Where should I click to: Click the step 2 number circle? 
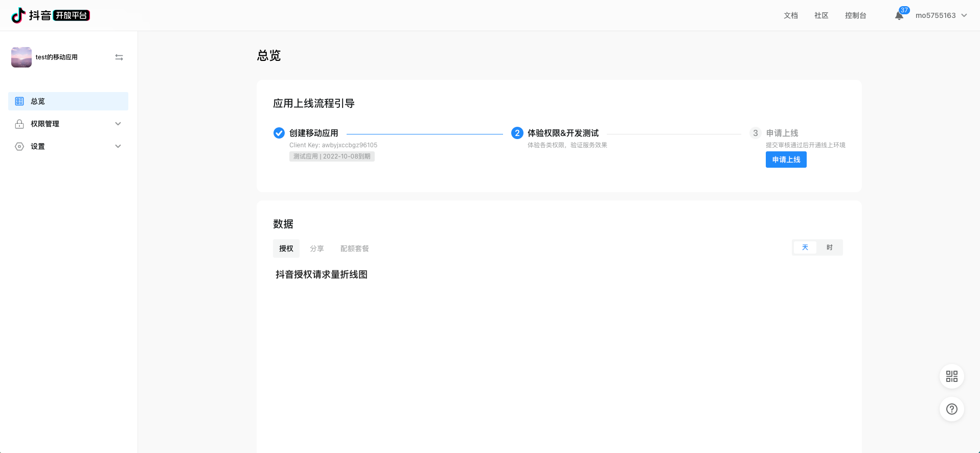click(517, 133)
